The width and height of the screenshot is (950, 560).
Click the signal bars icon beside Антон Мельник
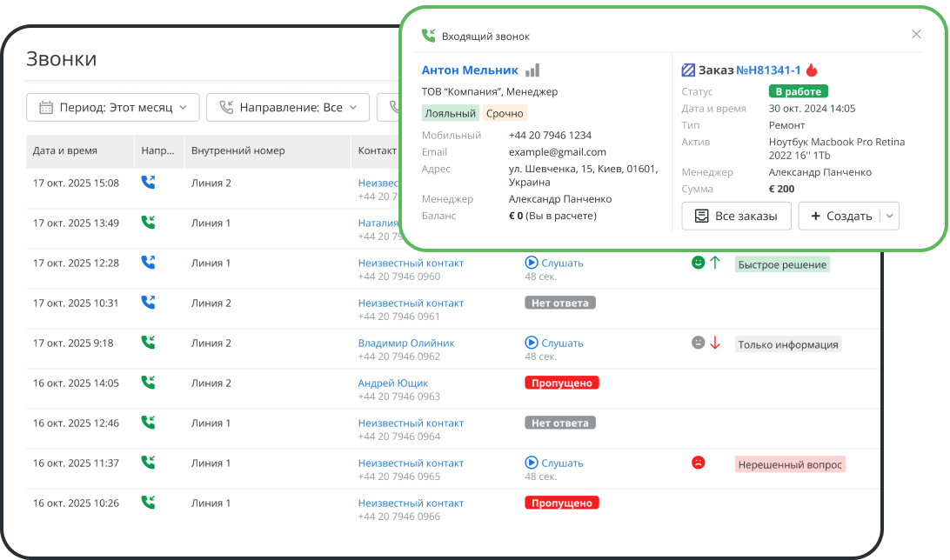pyautogui.click(x=532, y=70)
